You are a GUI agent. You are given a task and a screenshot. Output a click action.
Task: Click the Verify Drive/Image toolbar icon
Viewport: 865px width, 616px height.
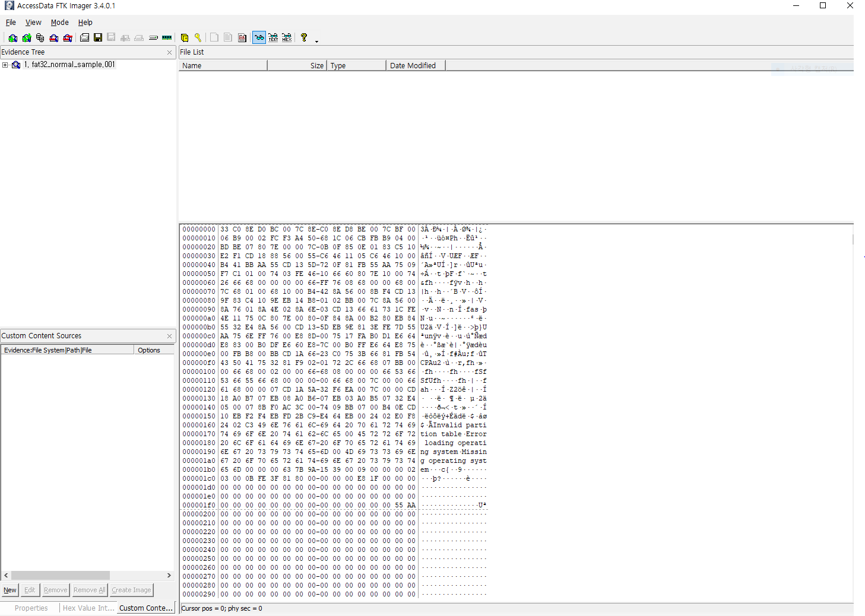(153, 37)
